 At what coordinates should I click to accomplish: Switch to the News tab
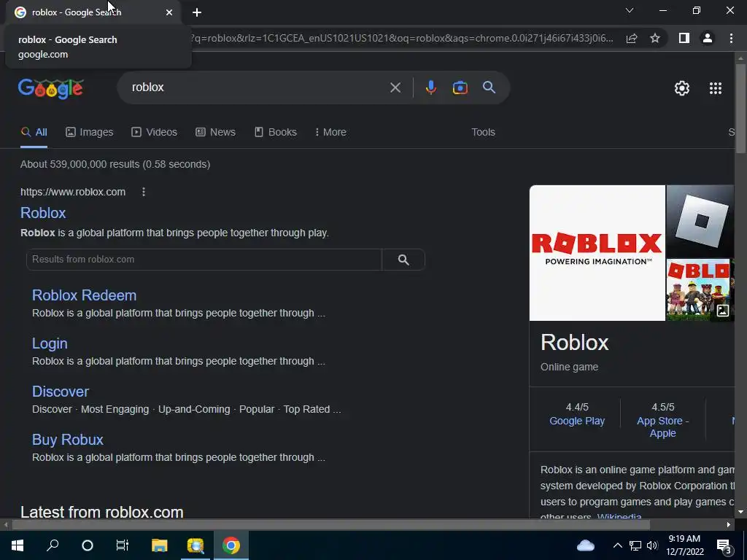coord(215,133)
